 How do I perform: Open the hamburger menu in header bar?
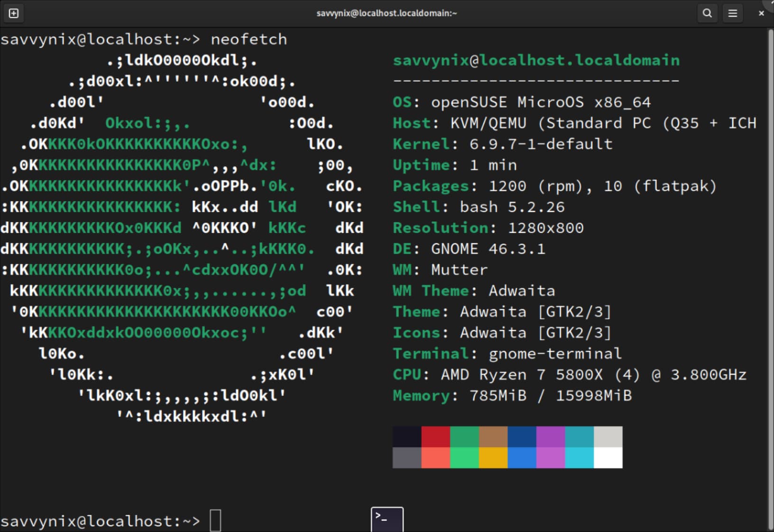(x=733, y=13)
